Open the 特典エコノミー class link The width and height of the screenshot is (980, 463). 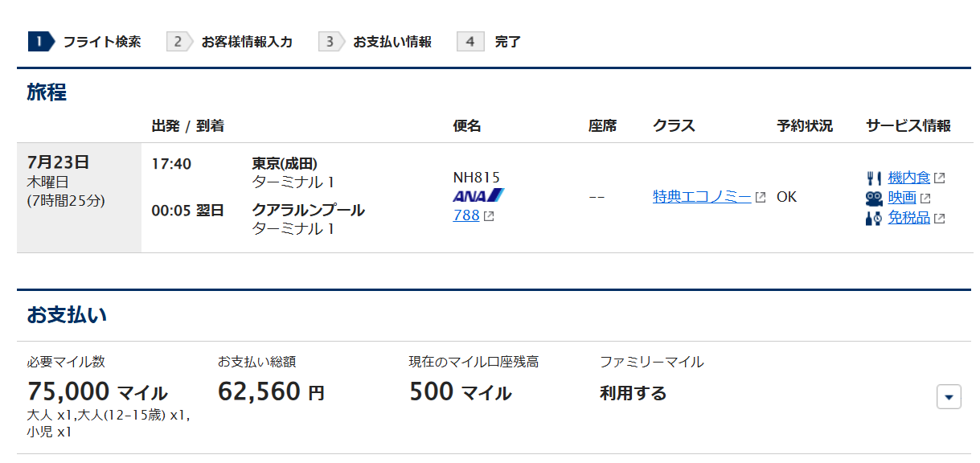702,197
